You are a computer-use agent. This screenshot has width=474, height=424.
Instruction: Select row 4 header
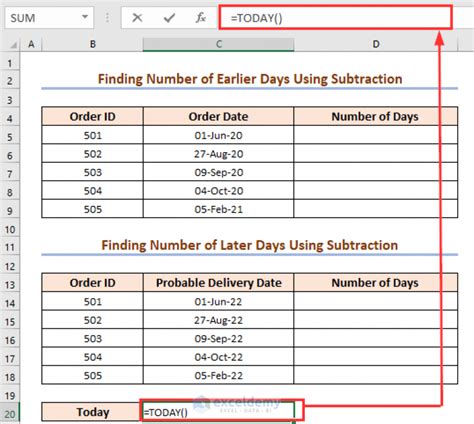(10, 118)
